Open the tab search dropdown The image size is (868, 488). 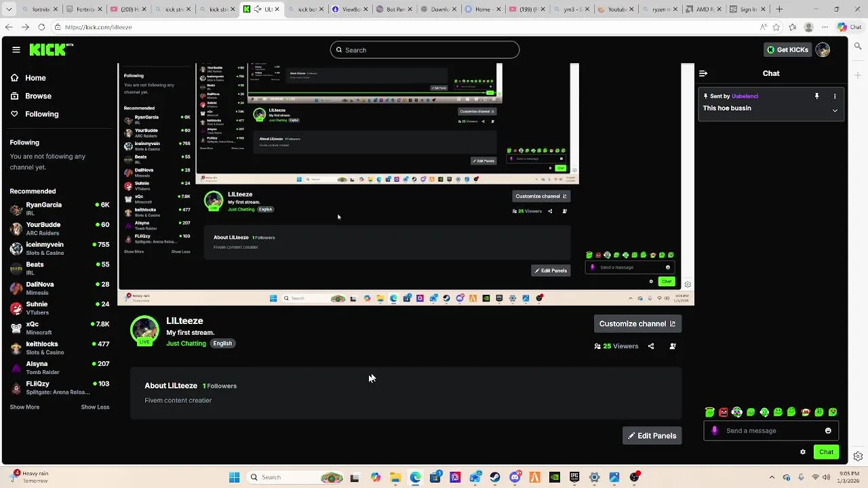click(8, 9)
